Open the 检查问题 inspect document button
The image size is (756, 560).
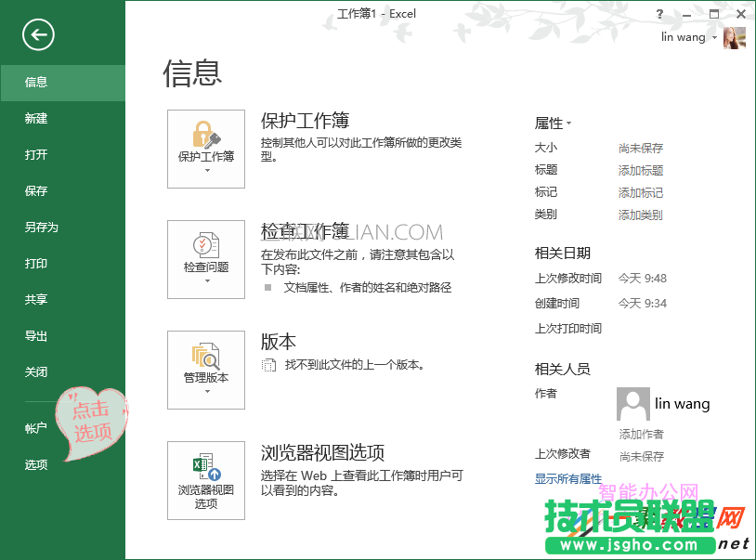pyautogui.click(x=206, y=259)
